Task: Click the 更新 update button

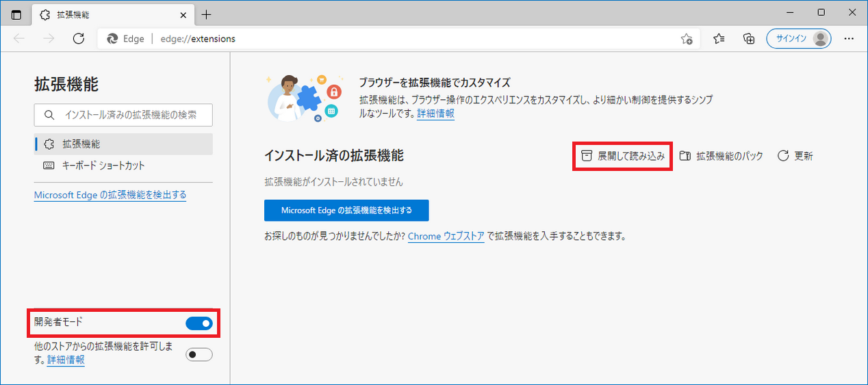Action: (795, 156)
